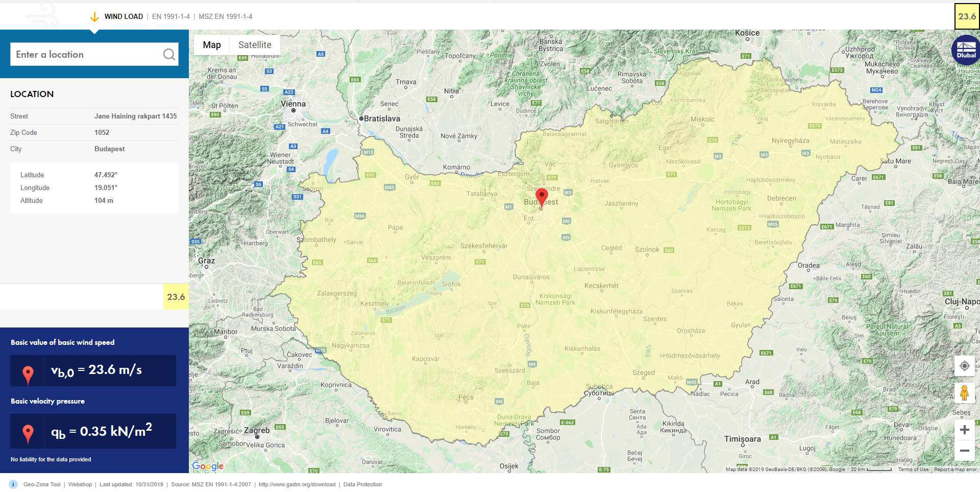Select the Map tab

211,45
